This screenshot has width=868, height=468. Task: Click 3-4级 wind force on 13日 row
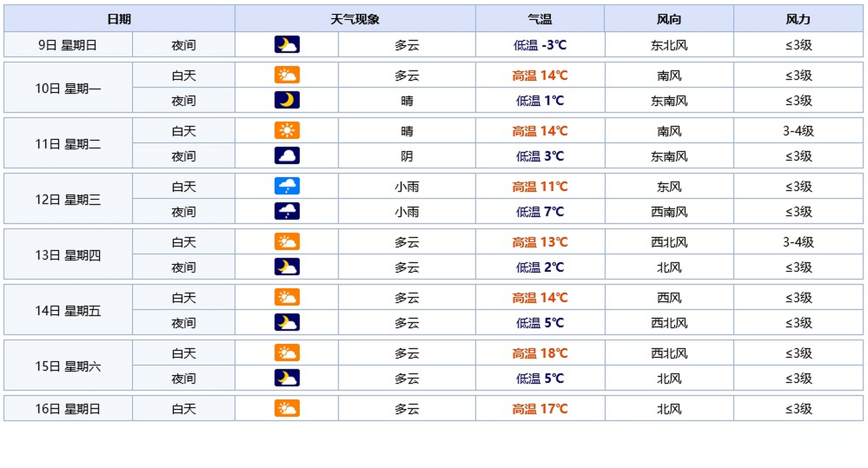(x=798, y=242)
